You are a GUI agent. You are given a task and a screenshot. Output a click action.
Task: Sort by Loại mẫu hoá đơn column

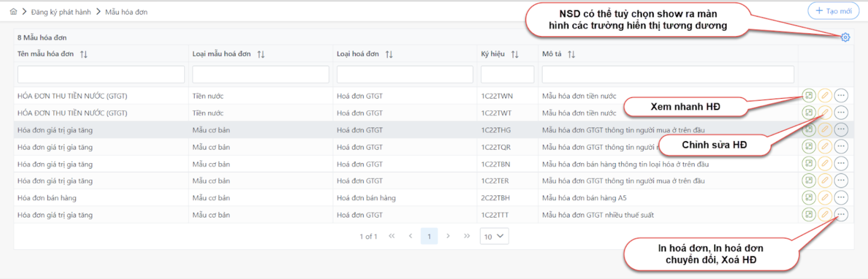(x=261, y=54)
